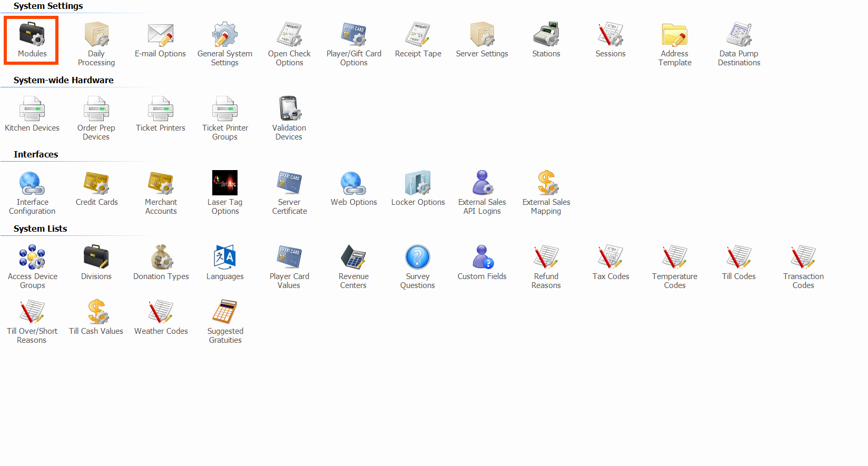Open the Stations cash register icon
Screen dimensions: 868x466
point(546,35)
